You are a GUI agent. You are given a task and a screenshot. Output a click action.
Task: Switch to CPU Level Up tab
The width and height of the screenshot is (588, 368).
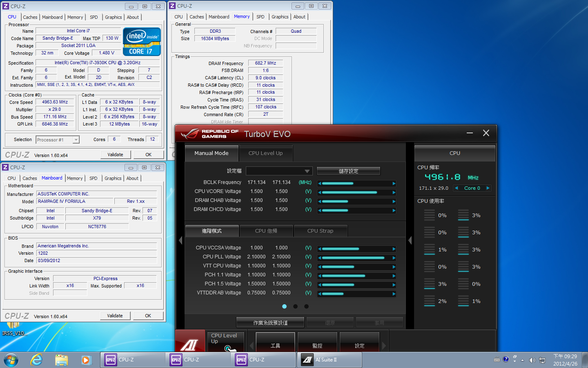pos(266,153)
